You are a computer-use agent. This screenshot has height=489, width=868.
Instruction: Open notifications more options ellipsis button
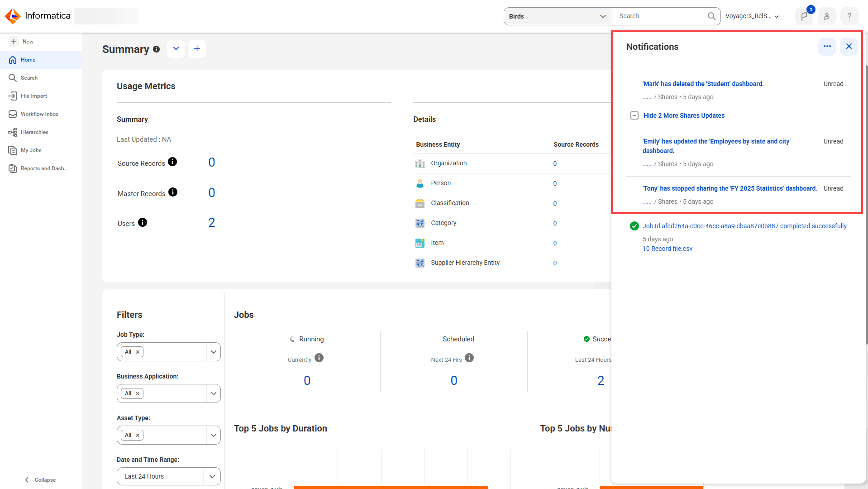click(827, 47)
